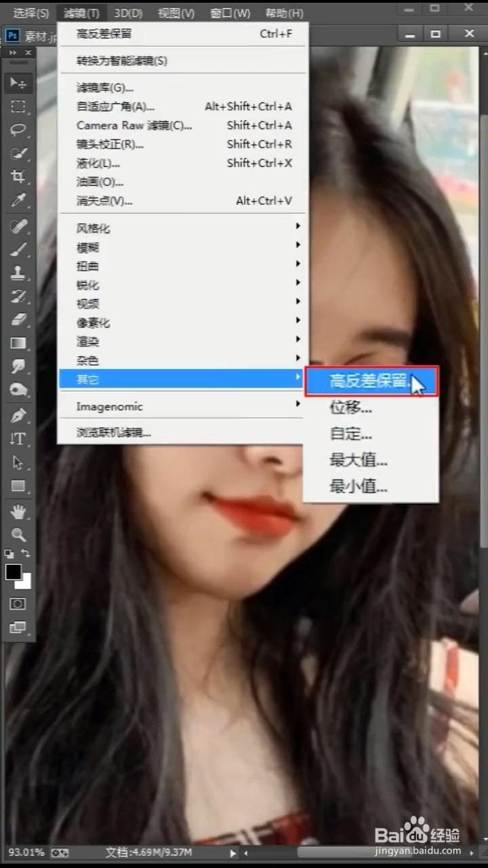Select the Eraser tool

click(x=18, y=319)
